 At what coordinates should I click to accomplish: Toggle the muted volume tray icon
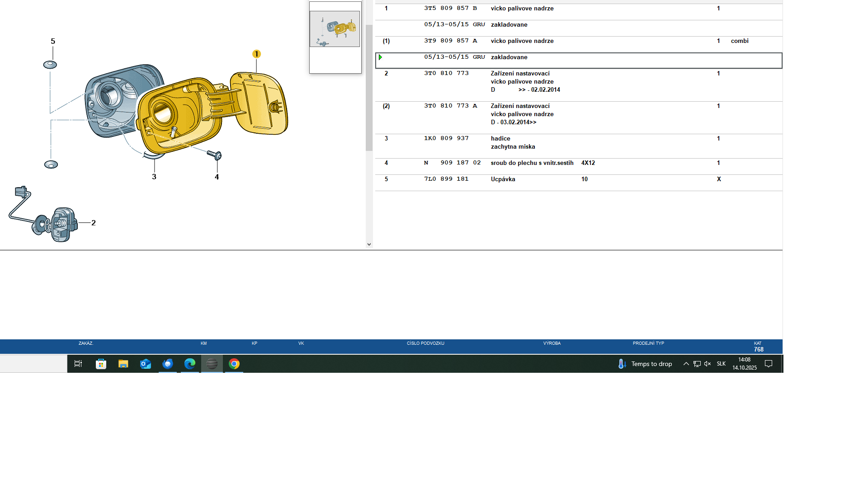pos(708,364)
